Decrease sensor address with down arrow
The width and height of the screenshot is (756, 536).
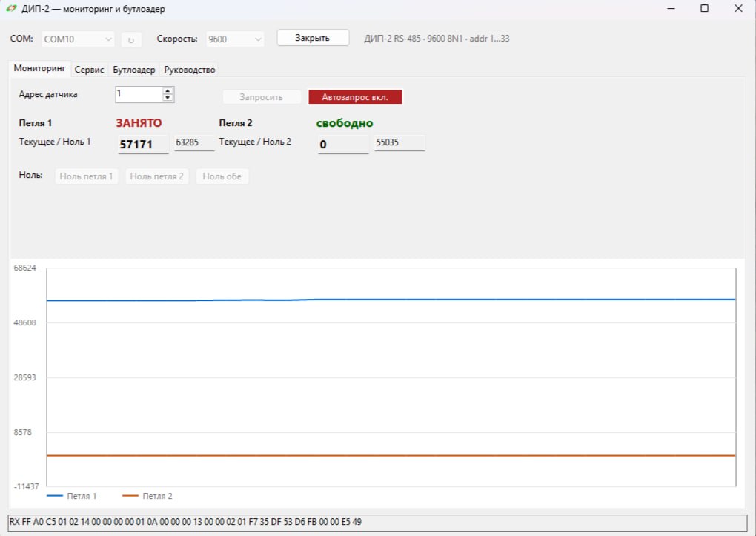[x=168, y=98]
